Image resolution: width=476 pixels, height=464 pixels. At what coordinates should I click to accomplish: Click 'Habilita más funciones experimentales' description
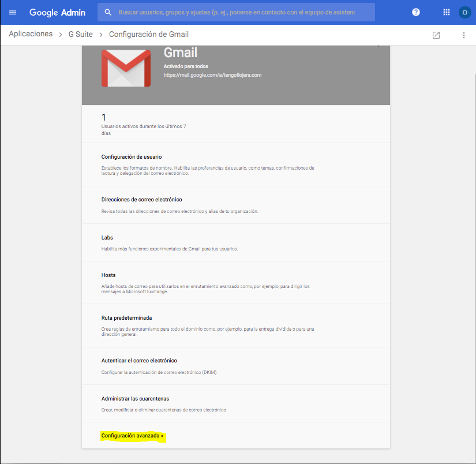pos(170,249)
